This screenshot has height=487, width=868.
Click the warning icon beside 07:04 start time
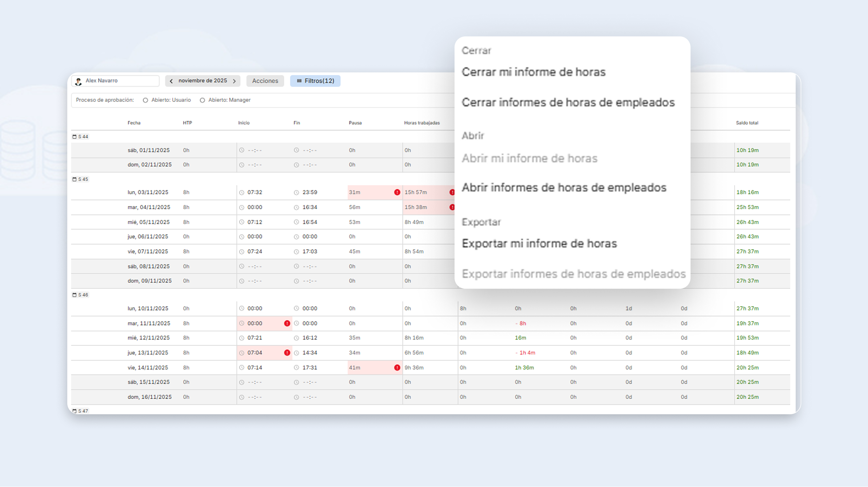click(287, 352)
